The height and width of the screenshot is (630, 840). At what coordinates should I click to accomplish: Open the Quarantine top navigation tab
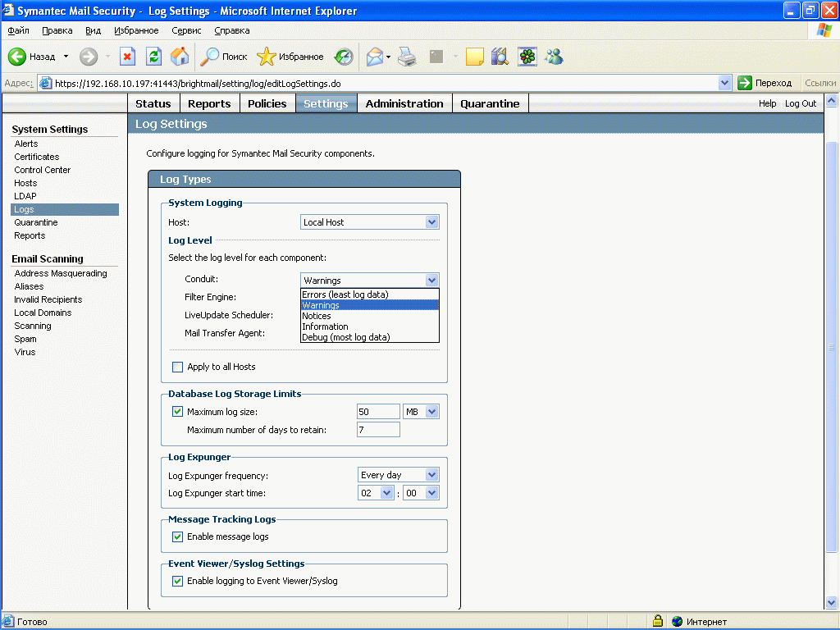pyautogui.click(x=490, y=103)
